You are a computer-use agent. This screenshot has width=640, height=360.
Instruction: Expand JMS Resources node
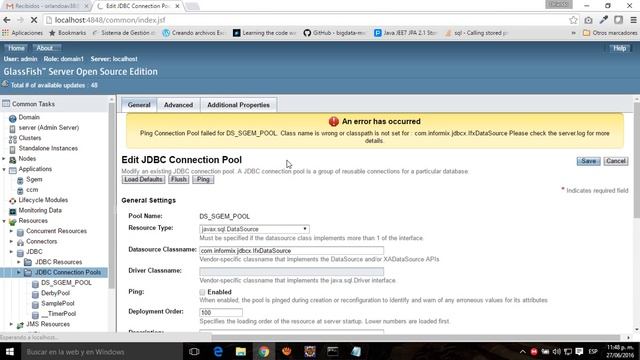tap(11, 324)
